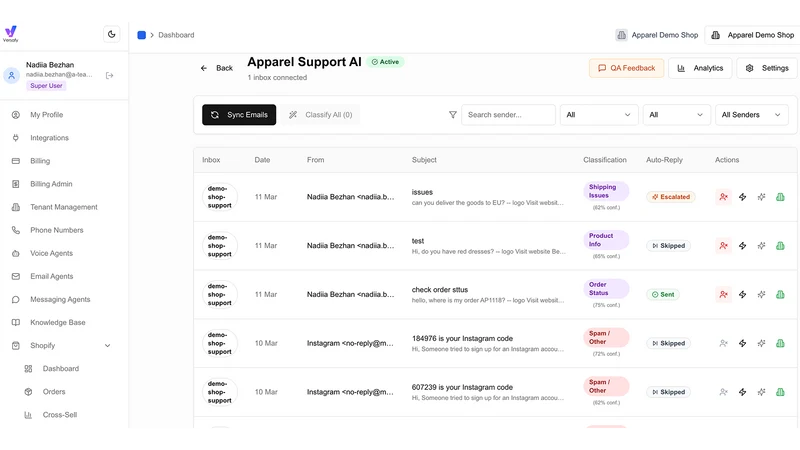Click green icon in 'issues' row
The height and width of the screenshot is (450, 800).
[x=780, y=197]
